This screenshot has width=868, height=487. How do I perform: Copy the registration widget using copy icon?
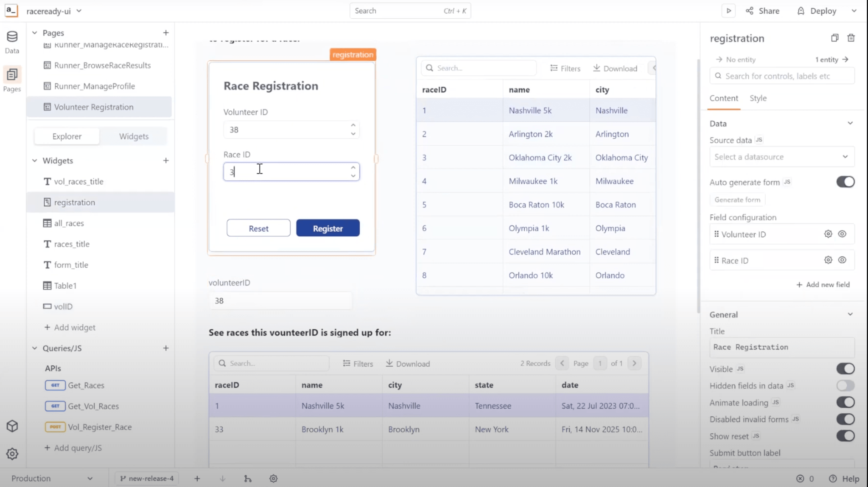[834, 38]
